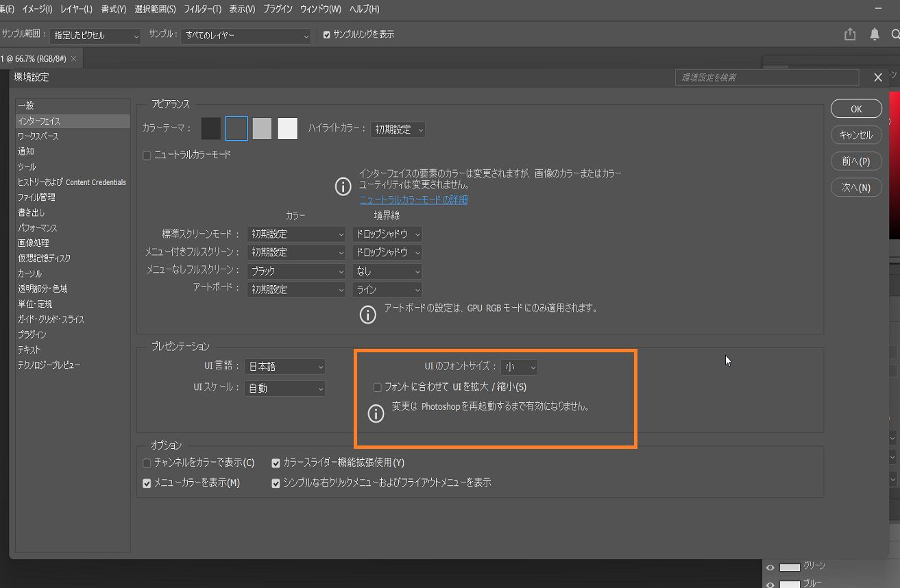
Task: Toggle visibility of the ブルー channel
Action: click(x=771, y=585)
